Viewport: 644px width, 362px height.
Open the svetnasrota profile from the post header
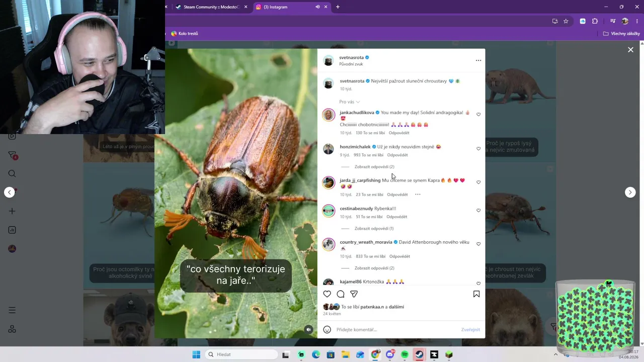tap(351, 58)
